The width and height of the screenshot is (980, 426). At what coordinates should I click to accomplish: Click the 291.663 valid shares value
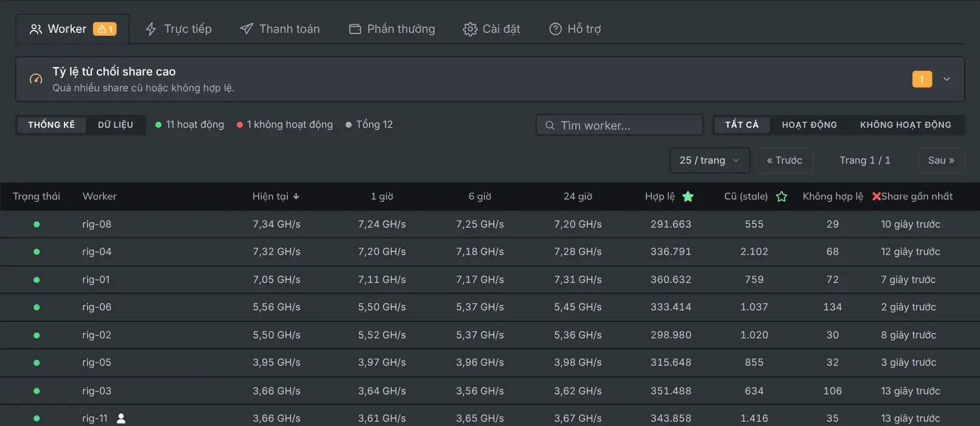671,224
